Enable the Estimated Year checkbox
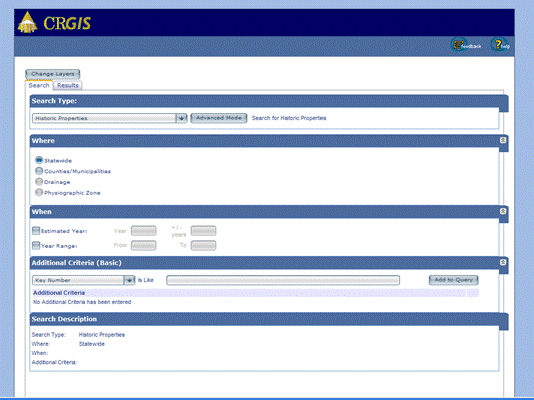The image size is (534, 400). pyautogui.click(x=36, y=231)
